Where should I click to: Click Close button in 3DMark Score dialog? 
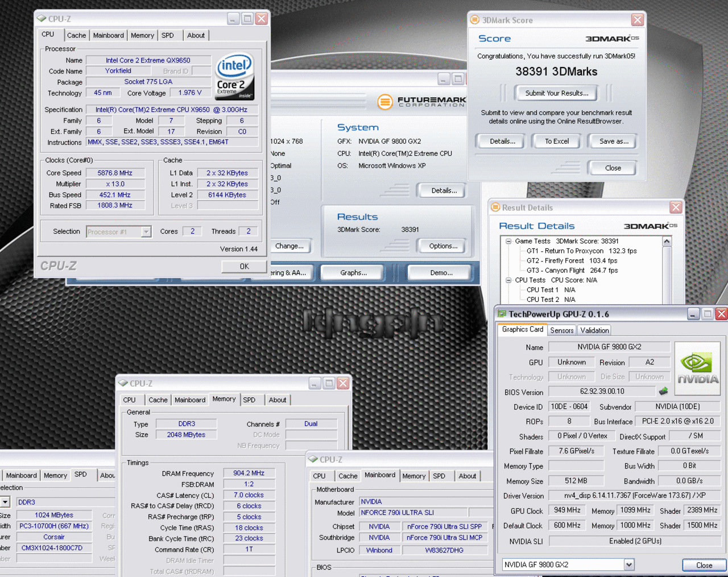coord(613,168)
